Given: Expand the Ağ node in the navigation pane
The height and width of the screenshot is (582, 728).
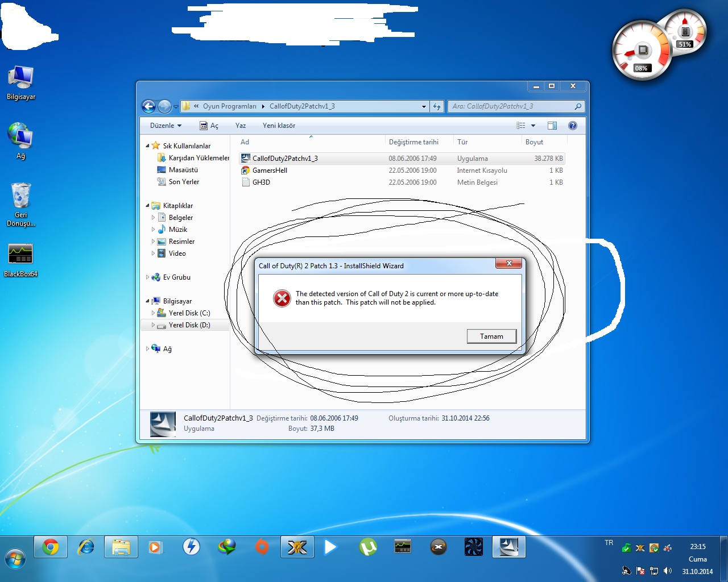Looking at the screenshot, I should (x=148, y=349).
